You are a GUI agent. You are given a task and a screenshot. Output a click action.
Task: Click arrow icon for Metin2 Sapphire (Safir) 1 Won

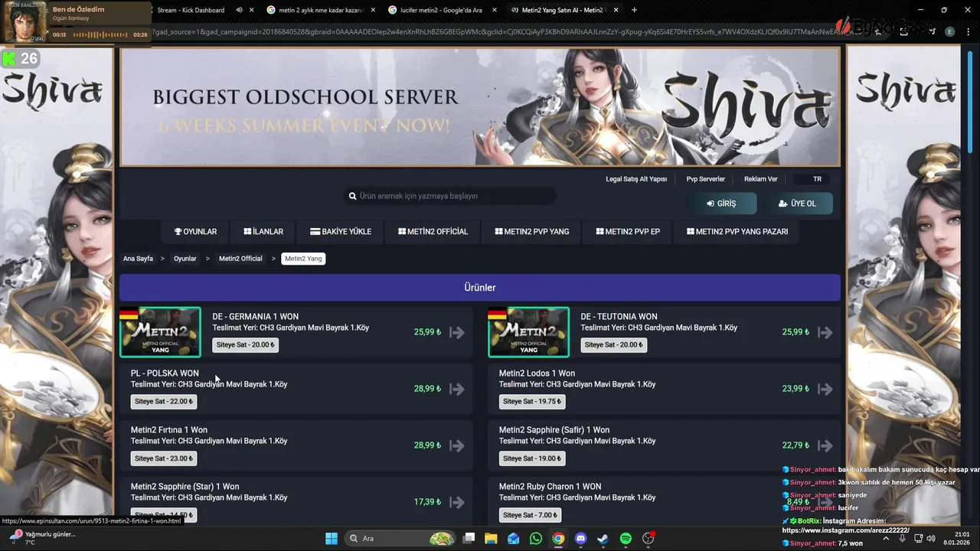point(825,445)
